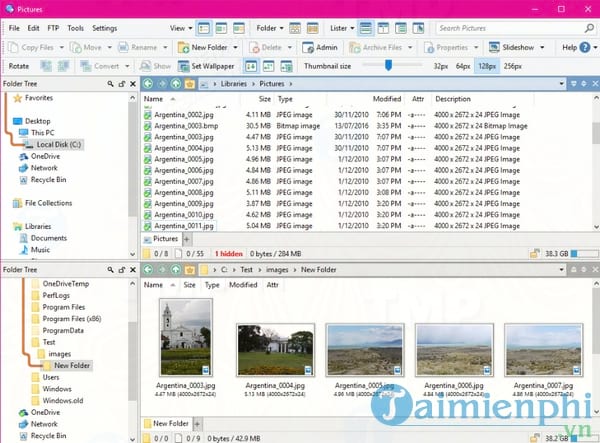Open the Settings menu
The image size is (600, 443).
[x=104, y=28]
